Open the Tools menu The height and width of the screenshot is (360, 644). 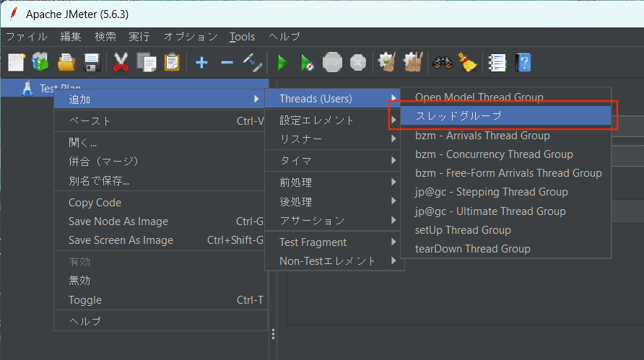(243, 37)
